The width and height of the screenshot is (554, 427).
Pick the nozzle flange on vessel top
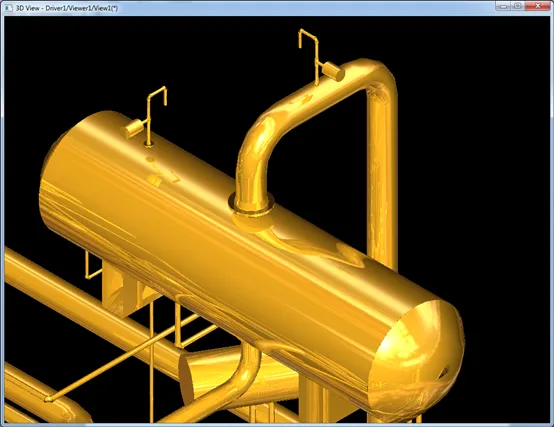[x=251, y=206]
